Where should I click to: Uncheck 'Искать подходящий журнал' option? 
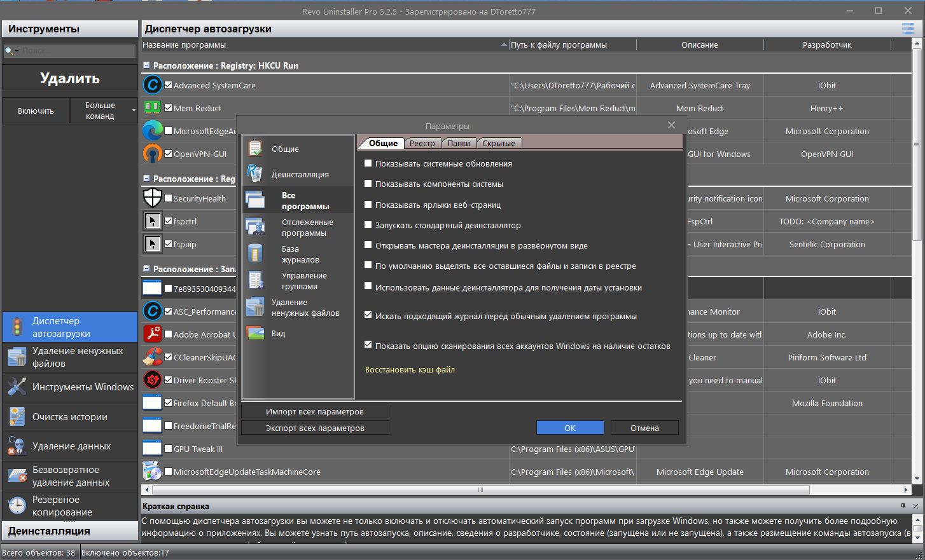coord(368,315)
